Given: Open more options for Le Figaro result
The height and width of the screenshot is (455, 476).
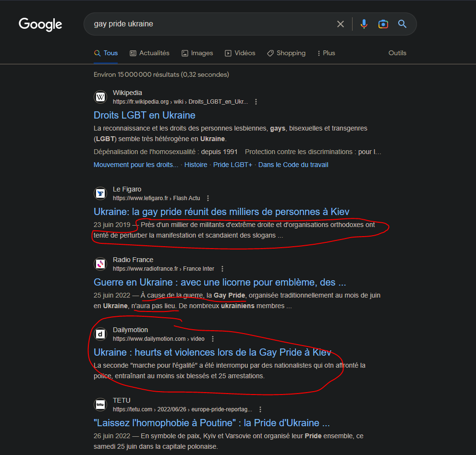Looking at the screenshot, I should click(208, 198).
